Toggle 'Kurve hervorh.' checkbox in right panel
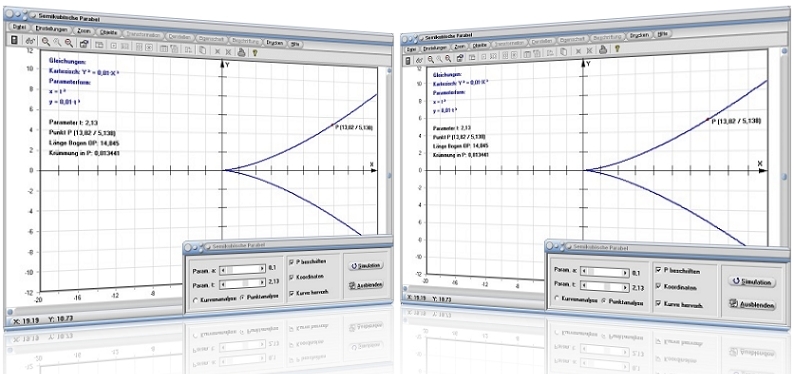This screenshot has width=794, height=374. [658, 303]
